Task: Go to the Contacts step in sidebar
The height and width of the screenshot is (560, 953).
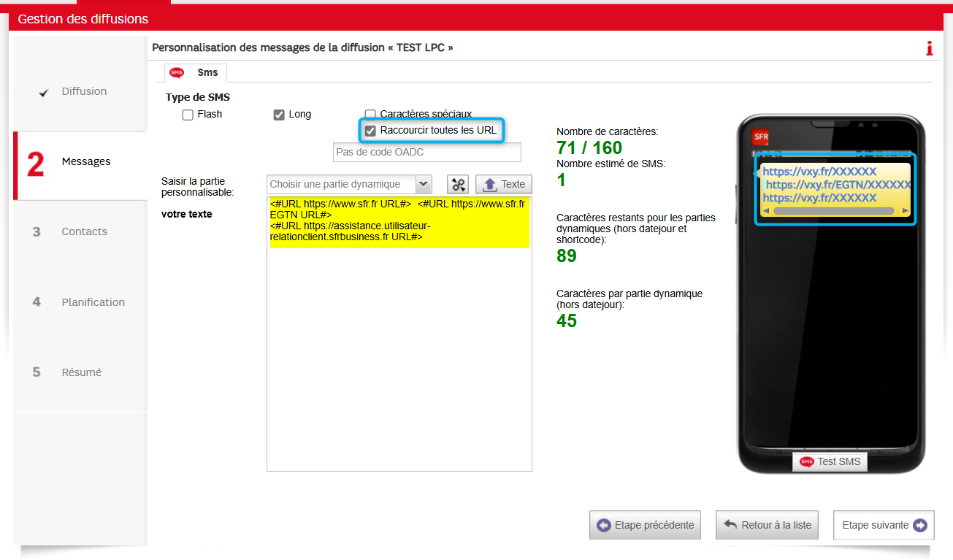Action: (84, 231)
